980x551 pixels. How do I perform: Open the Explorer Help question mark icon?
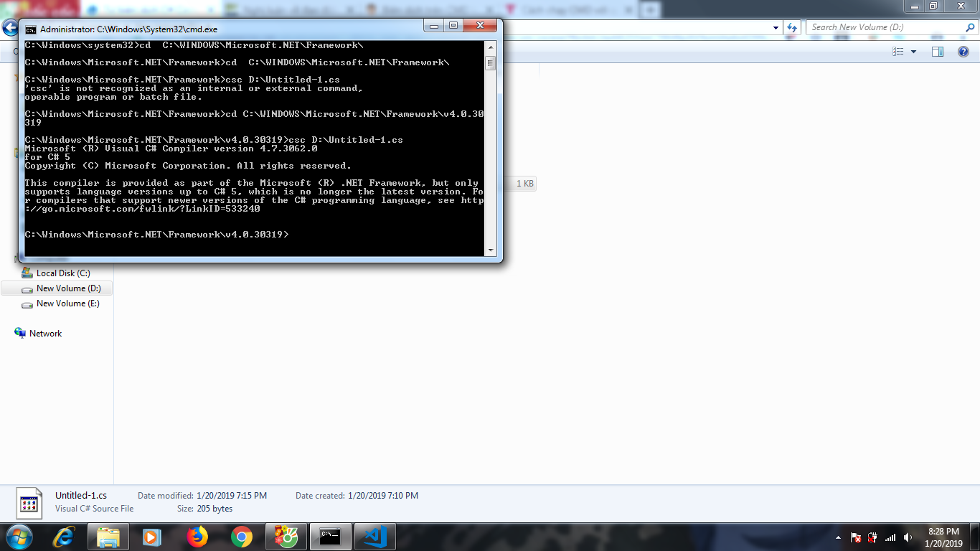pyautogui.click(x=964, y=52)
